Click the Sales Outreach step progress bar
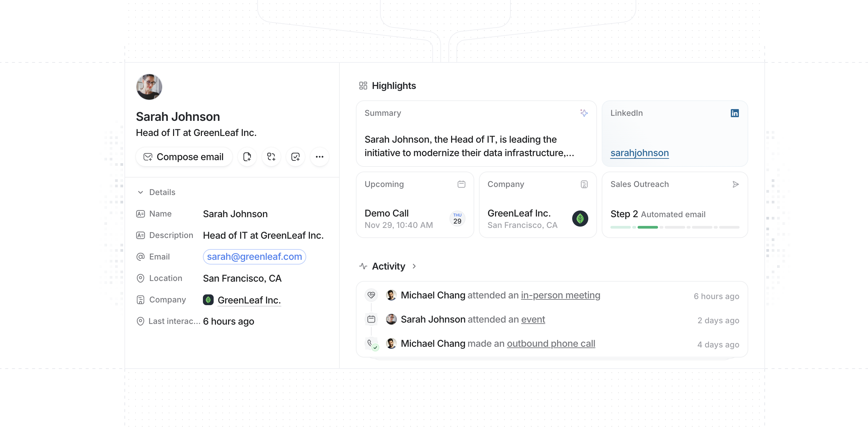This screenshot has width=868, height=427. tap(674, 227)
